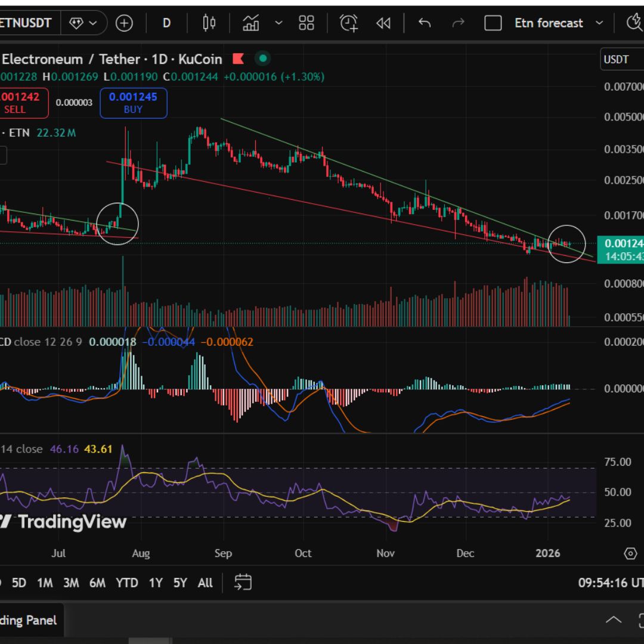
Task: Open the Indicators menu icon
Action: click(x=251, y=23)
